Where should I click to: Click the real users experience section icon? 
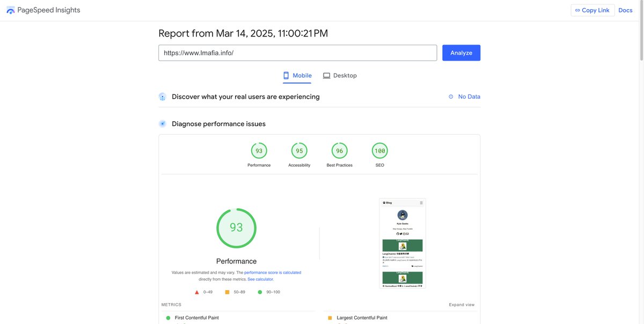pyautogui.click(x=162, y=96)
